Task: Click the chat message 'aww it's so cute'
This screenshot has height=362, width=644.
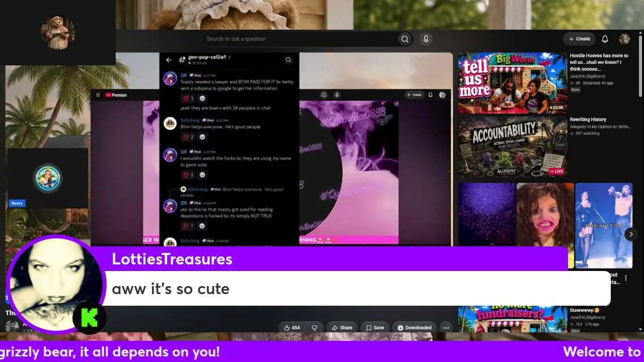Action: pos(171,289)
